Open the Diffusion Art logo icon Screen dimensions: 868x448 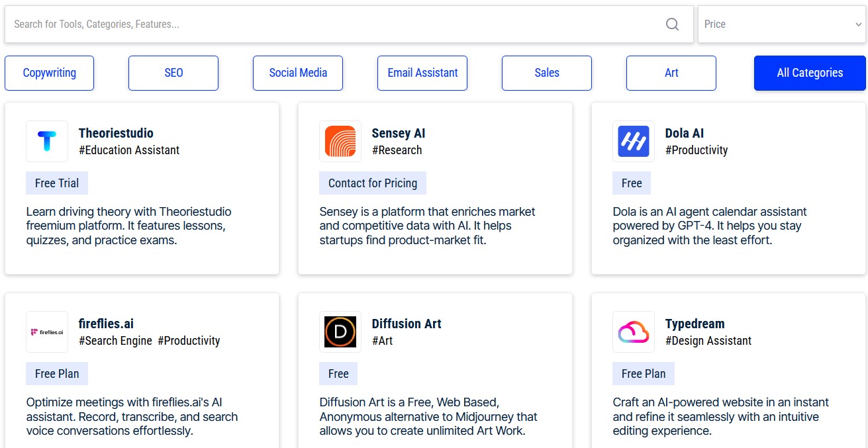[340, 332]
